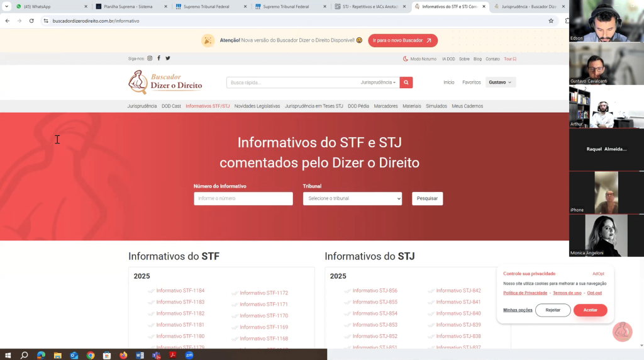Click the Número do Informativo input
The image size is (644, 360).
pos(243,198)
